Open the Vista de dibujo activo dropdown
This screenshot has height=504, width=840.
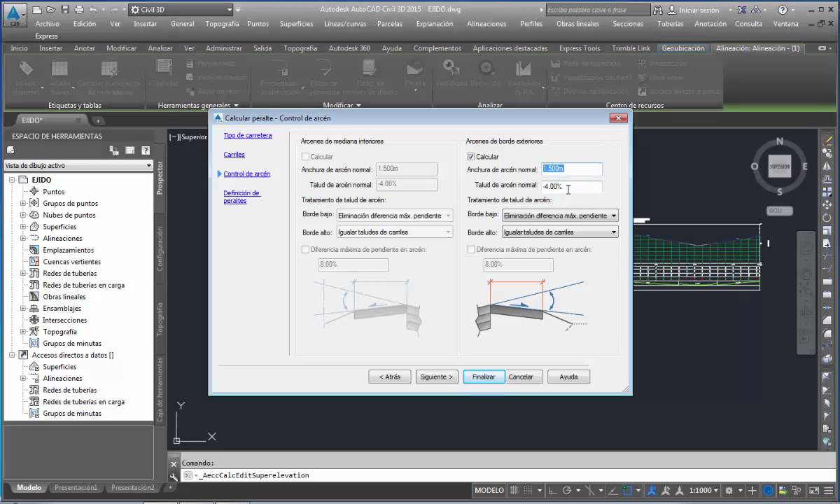78,166
